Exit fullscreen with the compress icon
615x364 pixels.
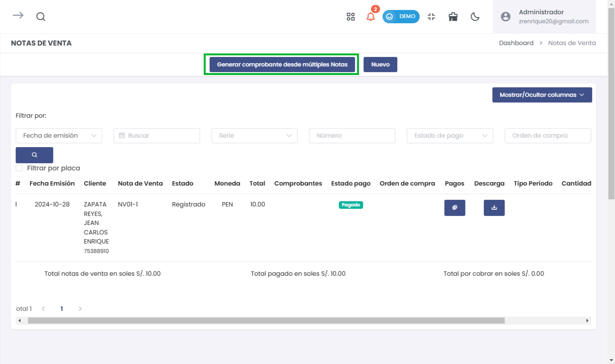[431, 17]
